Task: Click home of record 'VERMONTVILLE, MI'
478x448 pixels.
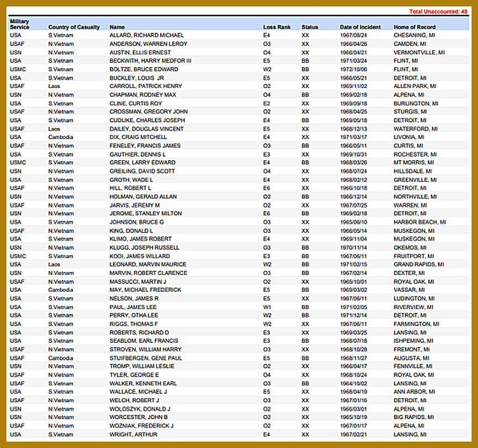Action: 419,53
